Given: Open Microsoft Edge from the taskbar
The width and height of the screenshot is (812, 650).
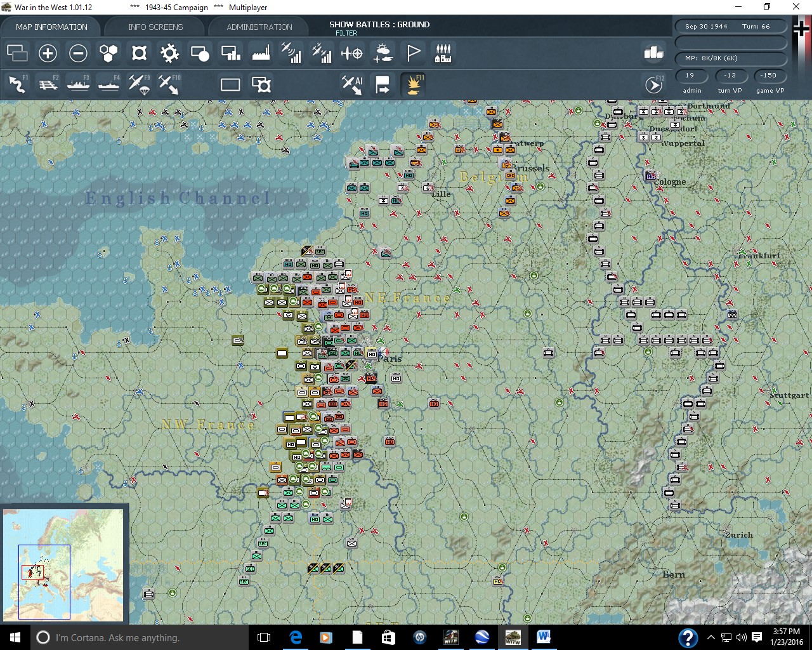Looking at the screenshot, I should (x=296, y=637).
